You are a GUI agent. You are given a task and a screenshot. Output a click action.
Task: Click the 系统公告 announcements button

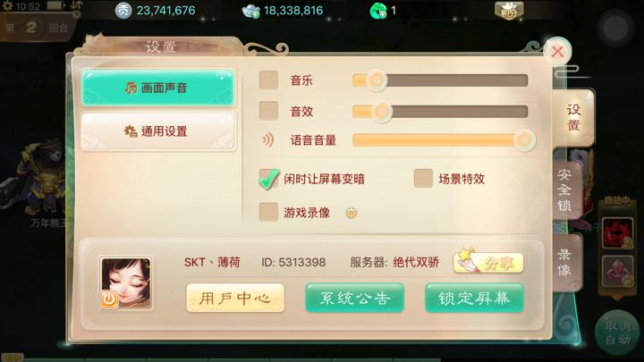355,298
